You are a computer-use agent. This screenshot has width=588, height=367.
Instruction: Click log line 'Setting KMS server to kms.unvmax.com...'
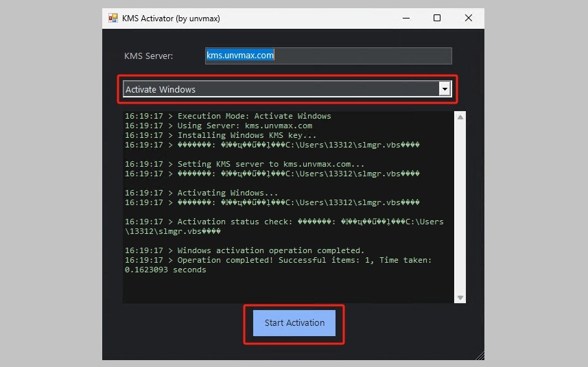coord(244,164)
